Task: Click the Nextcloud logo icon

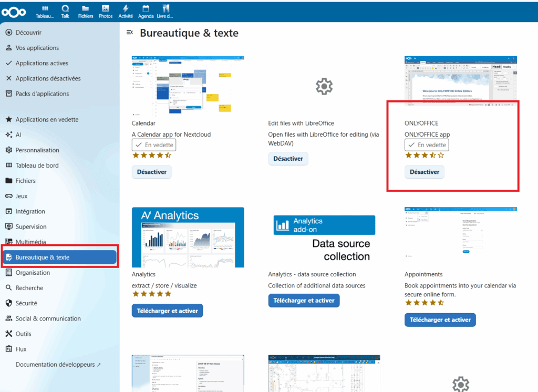Action: [14, 12]
